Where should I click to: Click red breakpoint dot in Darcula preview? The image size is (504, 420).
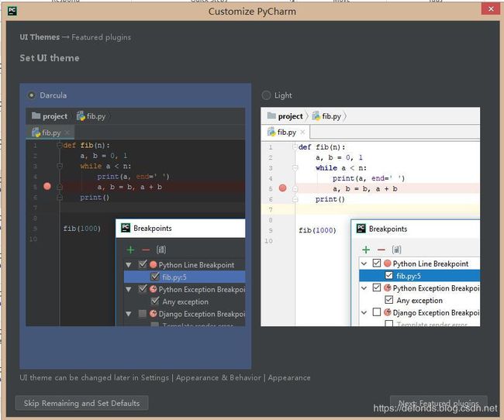point(47,187)
